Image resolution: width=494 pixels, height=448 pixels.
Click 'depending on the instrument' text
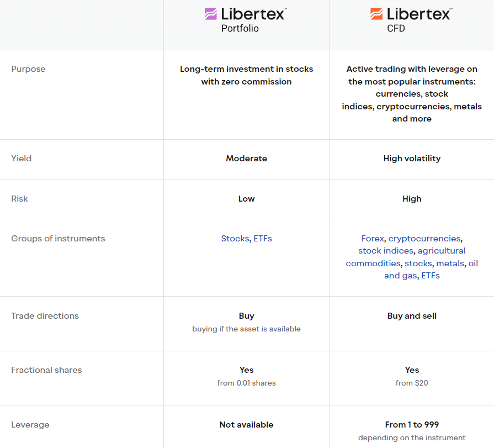coord(412,438)
